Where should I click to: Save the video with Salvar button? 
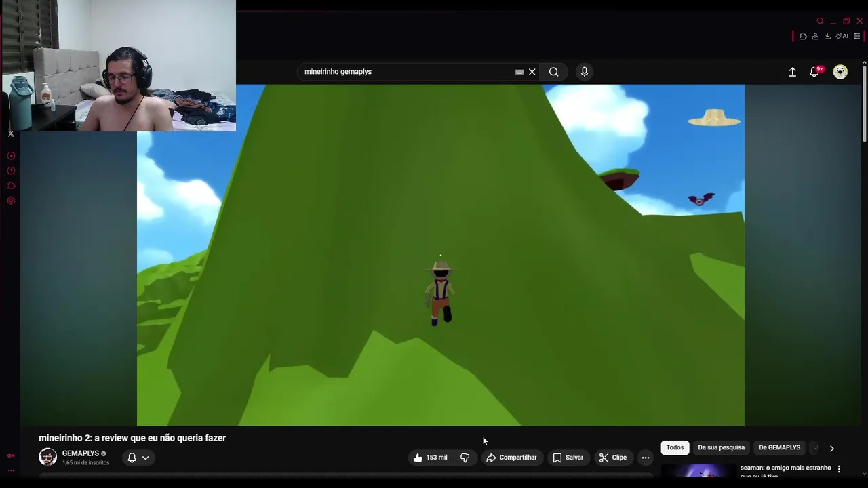pos(568,457)
